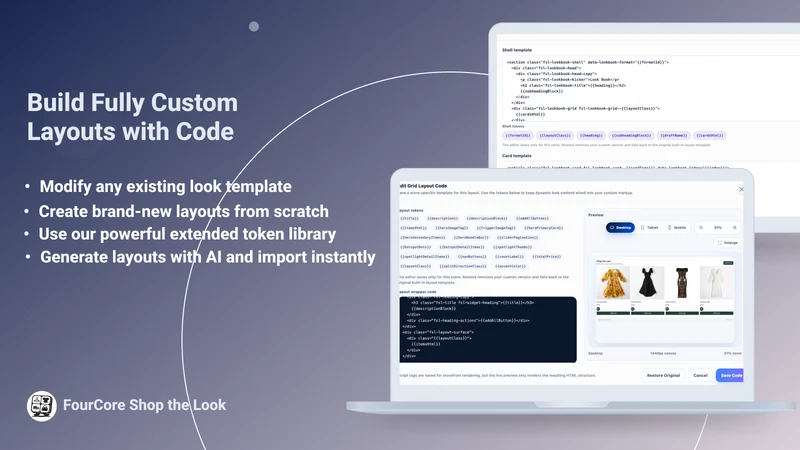800x450 pixels.
Task: Cancel the layout code edit
Action: click(701, 376)
